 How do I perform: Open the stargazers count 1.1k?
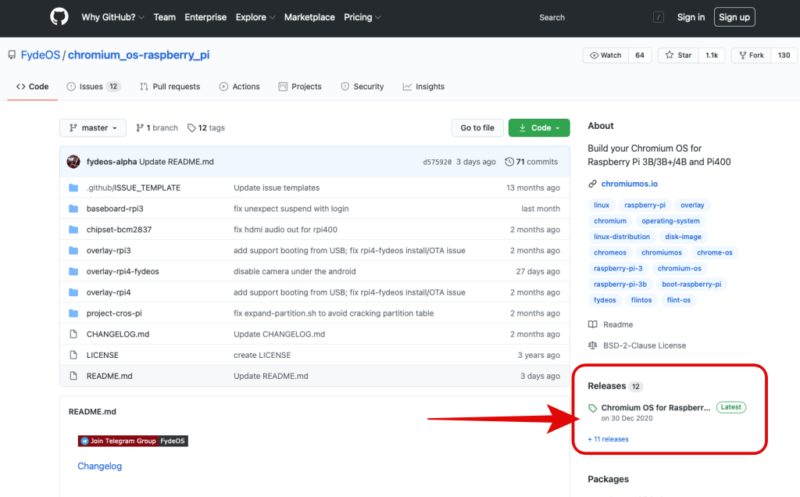click(712, 55)
